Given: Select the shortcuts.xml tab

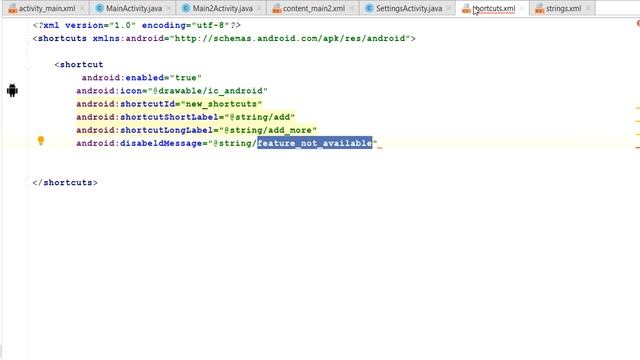Looking at the screenshot, I should click(x=493, y=8).
